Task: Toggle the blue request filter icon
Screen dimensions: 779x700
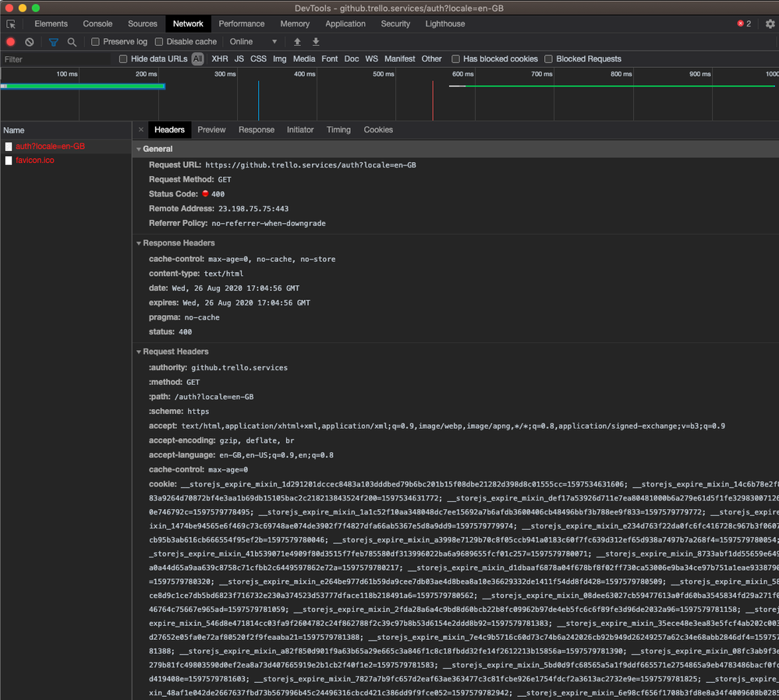Action: point(53,41)
